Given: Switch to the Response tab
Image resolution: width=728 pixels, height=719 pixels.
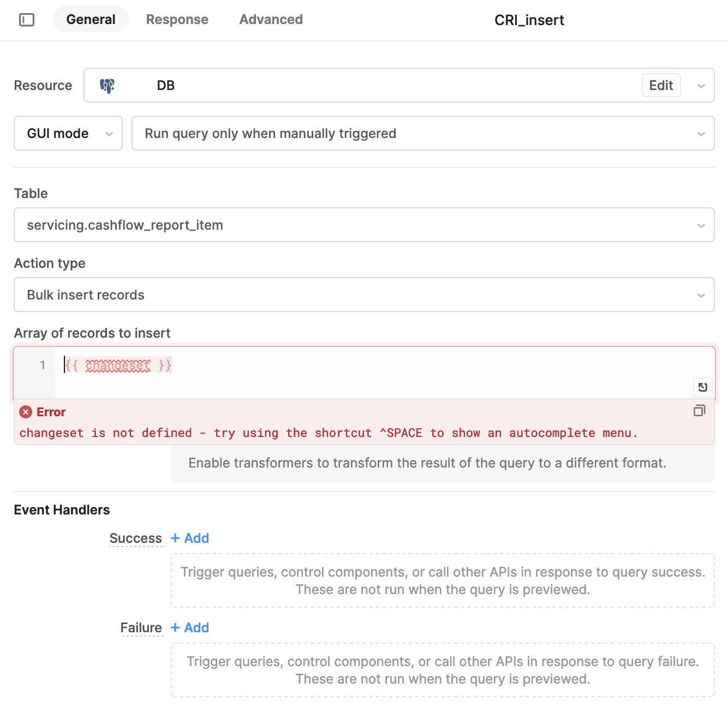Looking at the screenshot, I should click(177, 20).
